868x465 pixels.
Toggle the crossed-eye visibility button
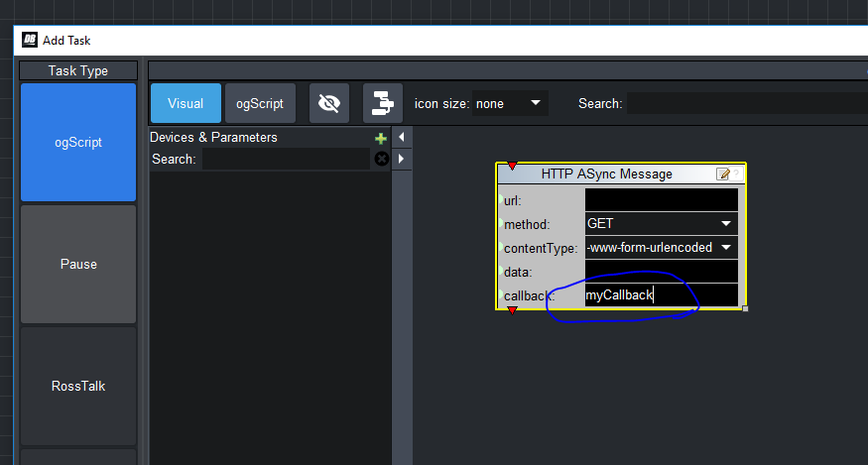[328, 103]
